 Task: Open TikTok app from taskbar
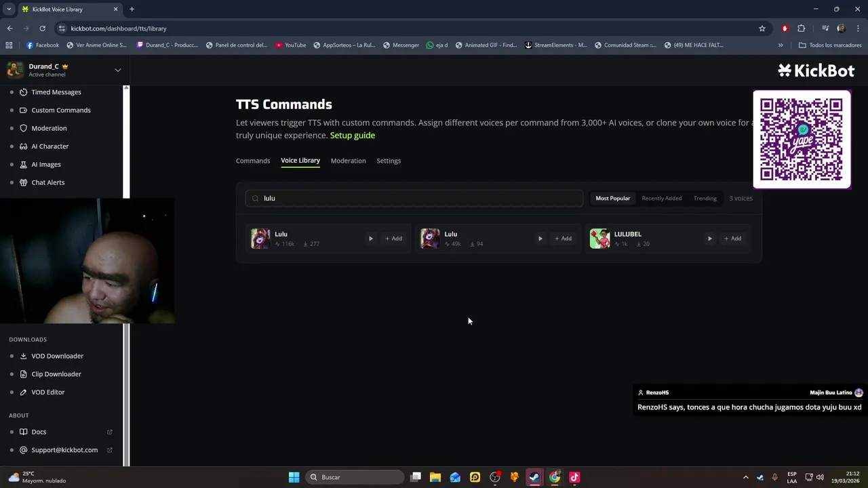pos(574,477)
